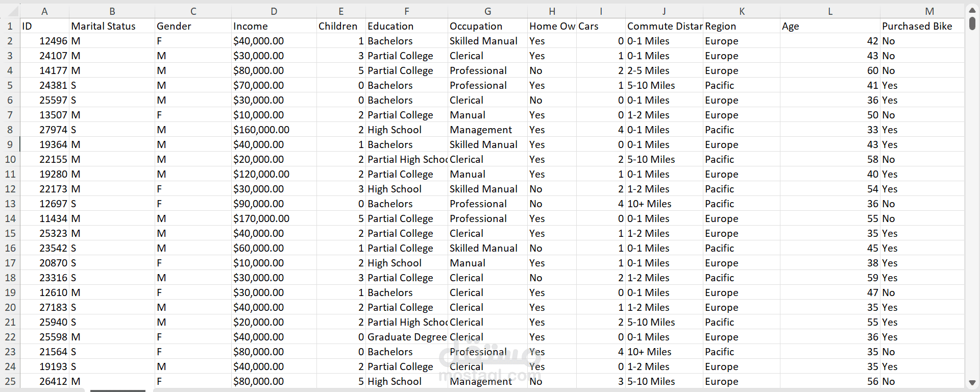This screenshot has height=392, width=980.
Task: Select column I header
Action: (601, 11)
